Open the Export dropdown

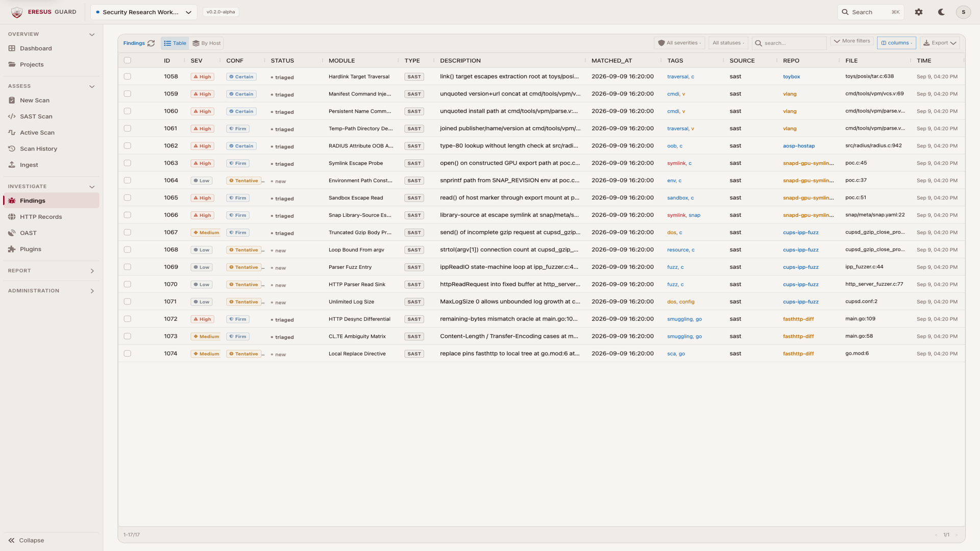pos(940,43)
